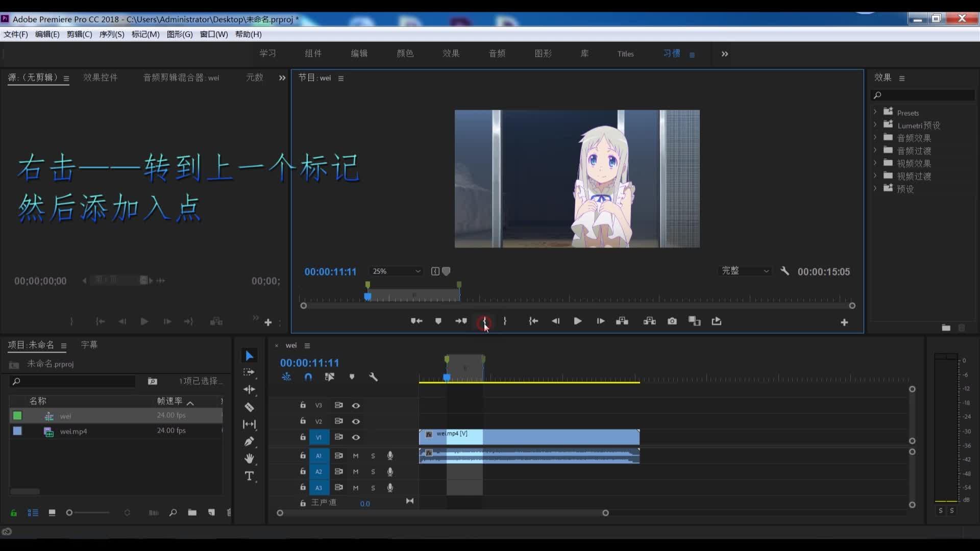
Task: Play the Program monitor sequence
Action: point(578,321)
